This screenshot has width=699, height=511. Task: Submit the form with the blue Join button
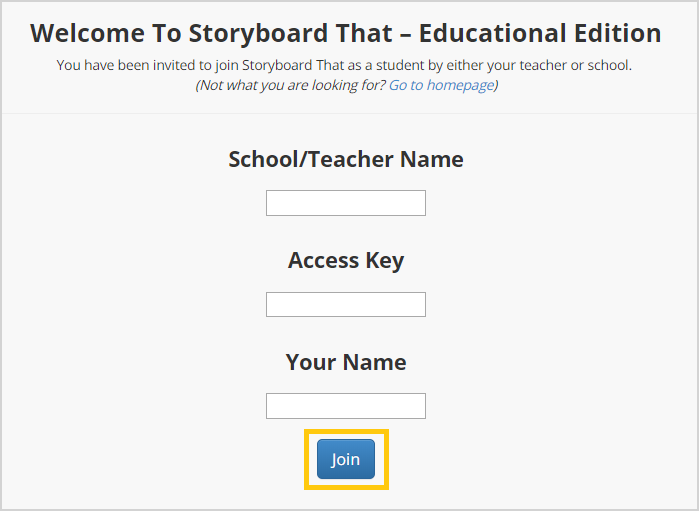pyautogui.click(x=346, y=459)
